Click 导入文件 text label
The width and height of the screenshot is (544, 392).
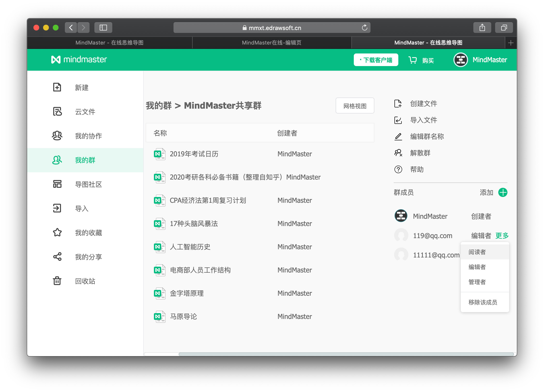click(x=423, y=120)
